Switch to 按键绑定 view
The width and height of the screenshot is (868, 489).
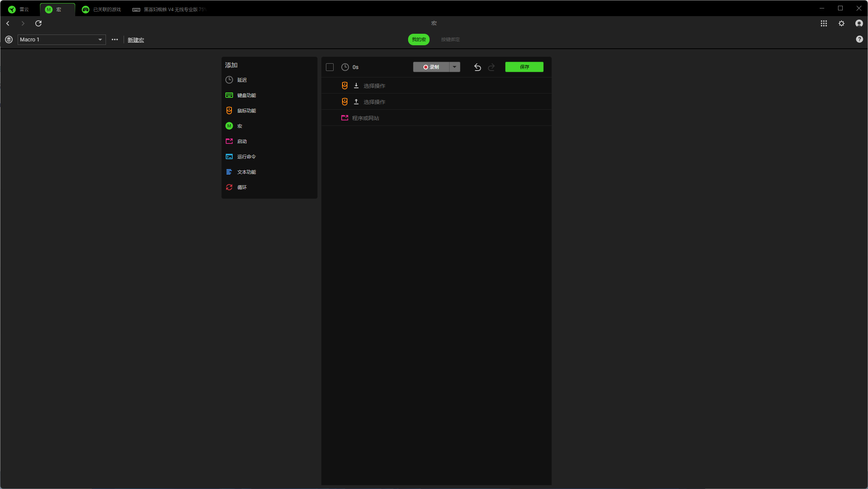450,40
